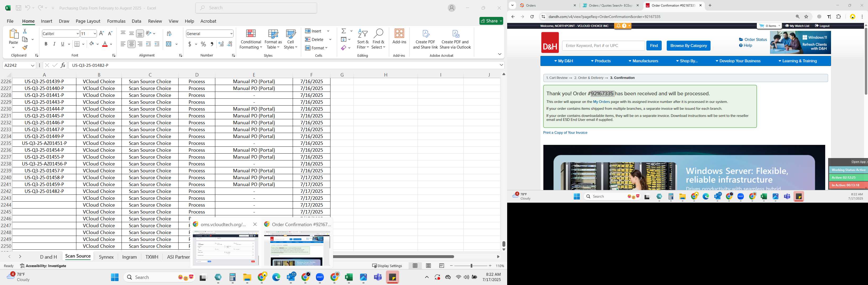The image size is (868, 285).
Task: Open the Data ribbon tab
Action: click(x=137, y=21)
